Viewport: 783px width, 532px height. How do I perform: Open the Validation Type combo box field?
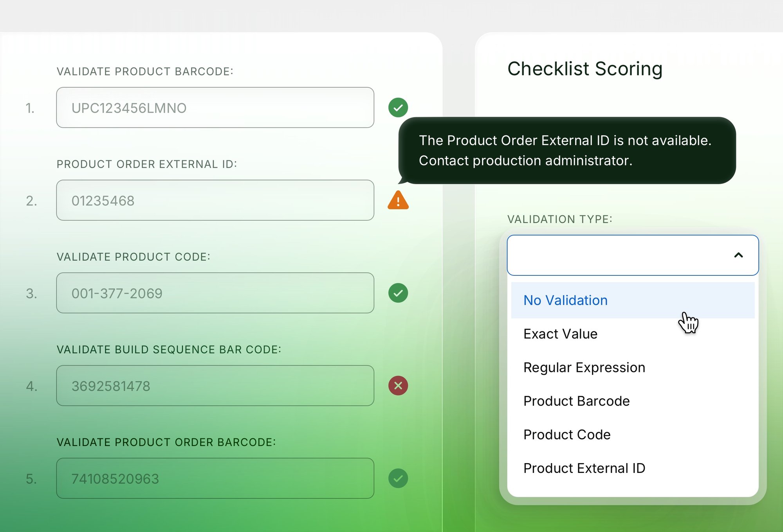tap(633, 255)
